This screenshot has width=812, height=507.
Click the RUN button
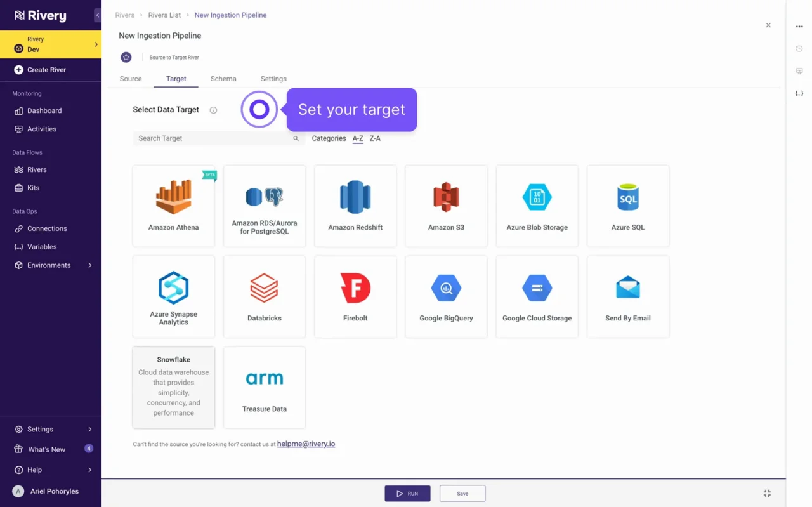pos(407,493)
